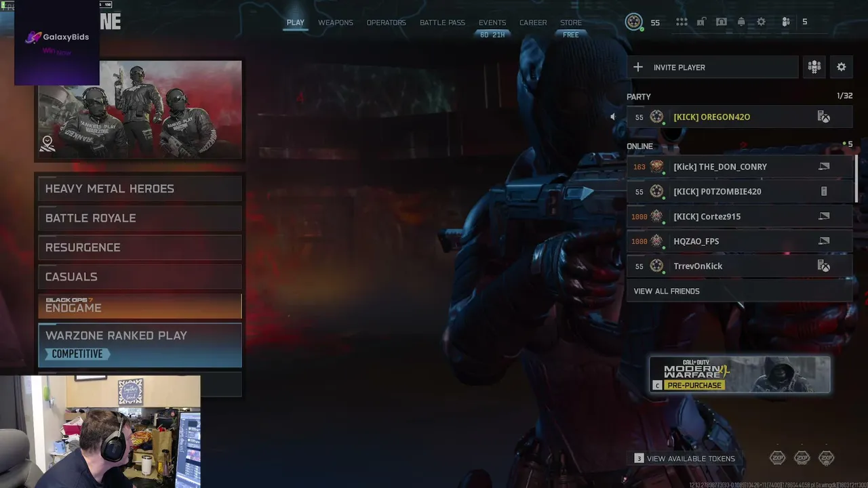Viewport: 868px width, 488px height.
Task: Open the Modern Warfare 4 Pre-Purchase banner
Action: click(x=740, y=375)
